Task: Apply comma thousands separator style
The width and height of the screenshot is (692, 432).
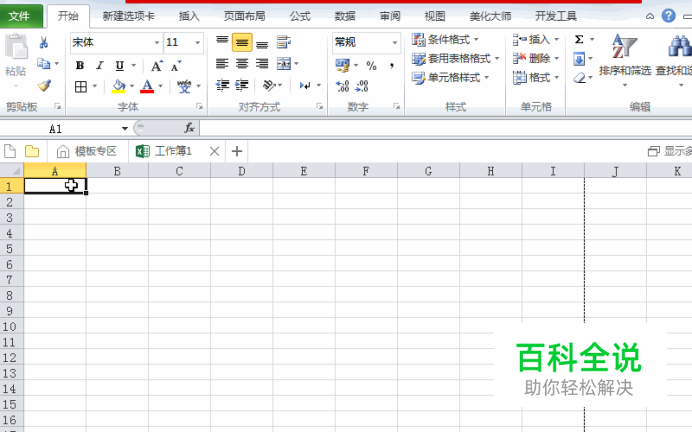Action: coord(391,66)
